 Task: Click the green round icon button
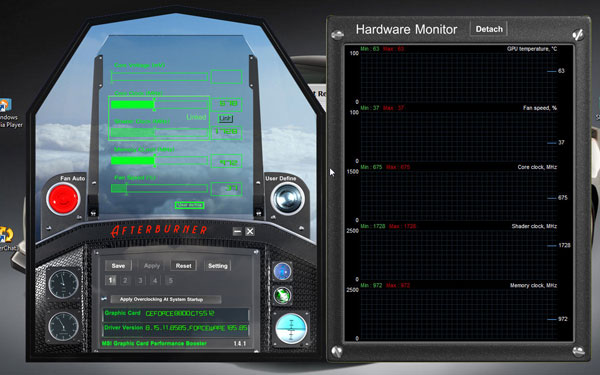click(282, 295)
